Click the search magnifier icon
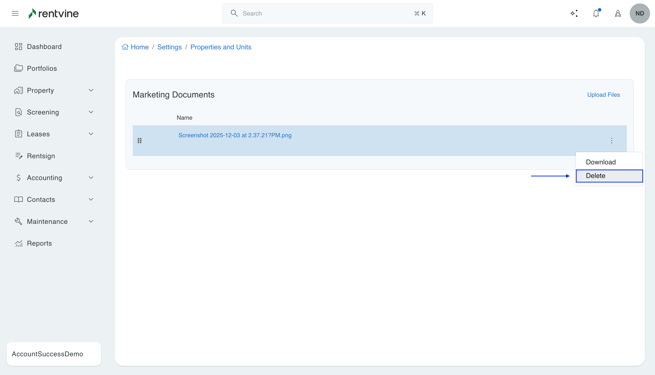This screenshot has width=655, height=375. pos(234,13)
